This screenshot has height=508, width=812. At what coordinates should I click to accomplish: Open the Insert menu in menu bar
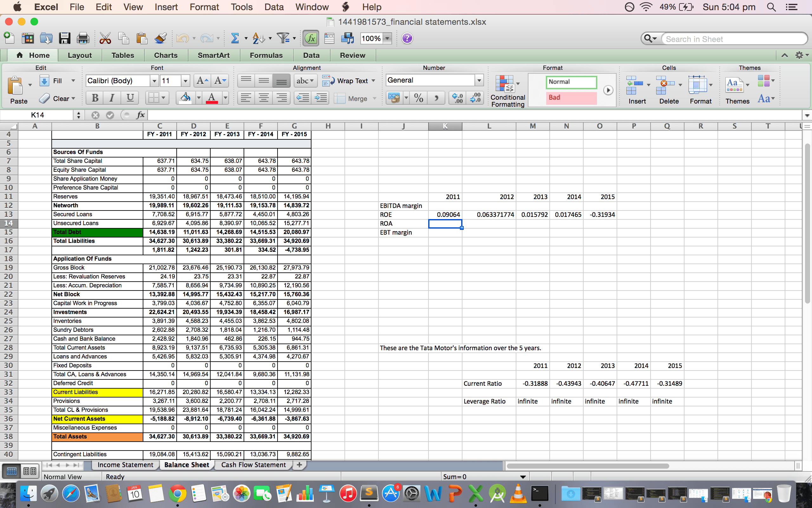tap(166, 7)
